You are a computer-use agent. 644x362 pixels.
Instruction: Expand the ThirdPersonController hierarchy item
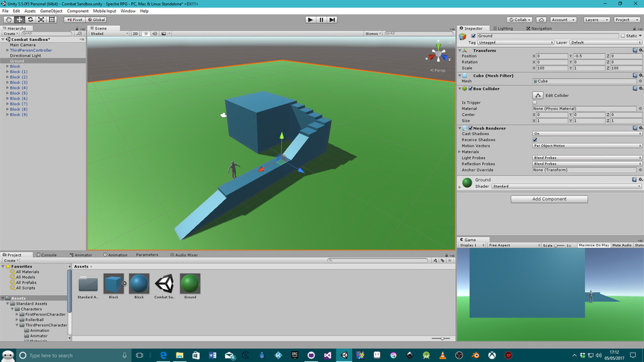pos(8,51)
